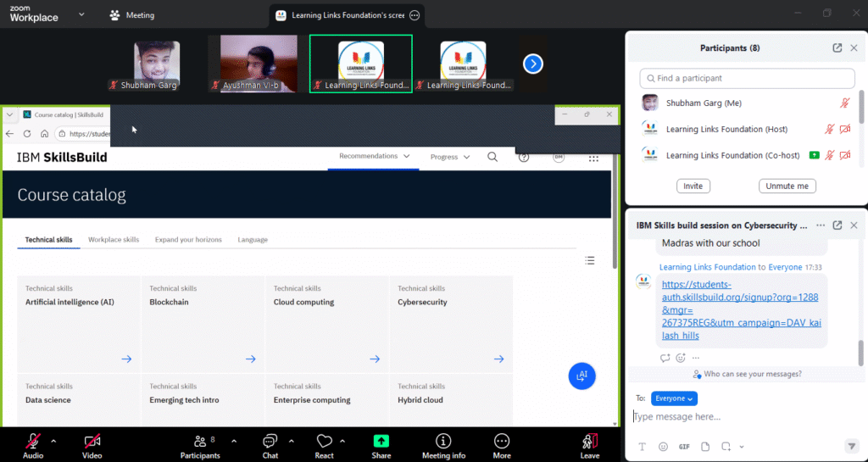Turn on Video camera
The height and width of the screenshot is (462, 868).
click(x=92, y=442)
